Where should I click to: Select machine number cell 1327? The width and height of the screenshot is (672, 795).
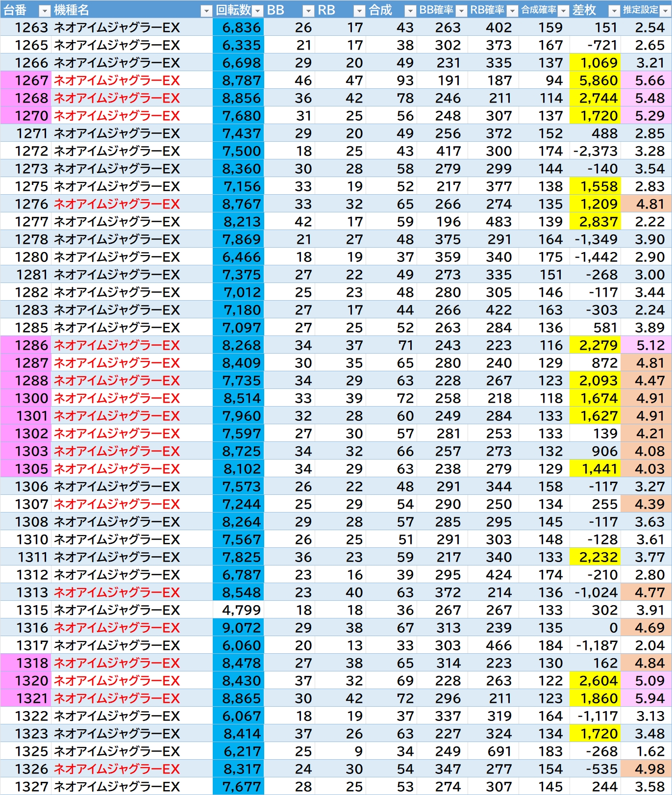coord(25,787)
